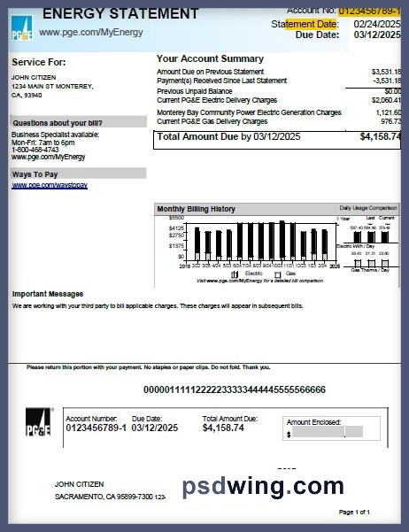
Task: Click the Due Date label in the header
Action: point(317,35)
